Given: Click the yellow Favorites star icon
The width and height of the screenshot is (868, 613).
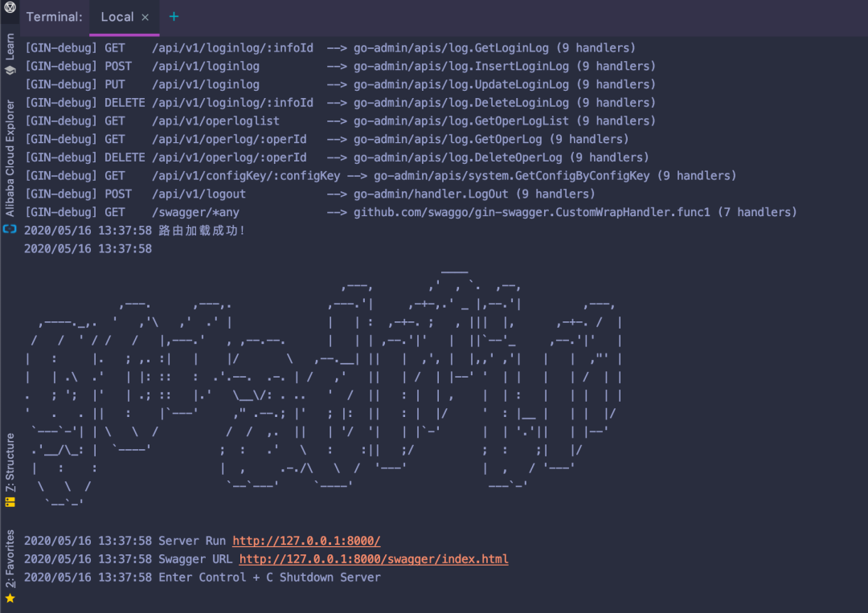Looking at the screenshot, I should click(10, 599).
